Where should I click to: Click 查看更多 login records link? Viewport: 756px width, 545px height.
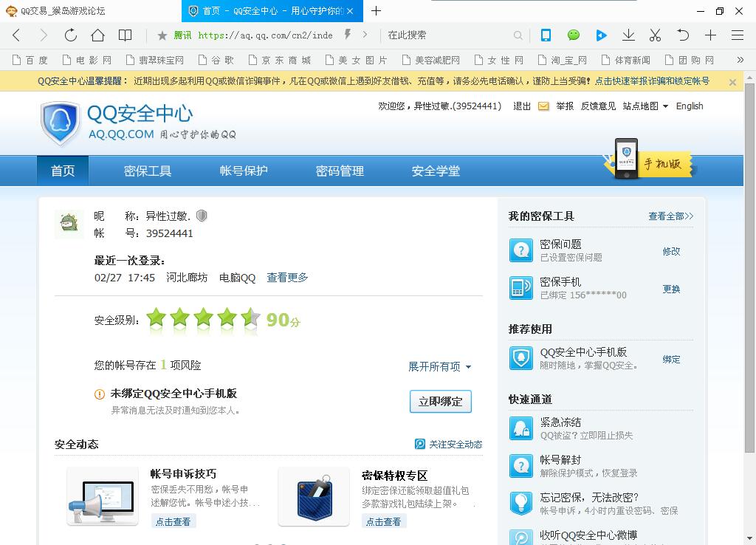point(287,278)
